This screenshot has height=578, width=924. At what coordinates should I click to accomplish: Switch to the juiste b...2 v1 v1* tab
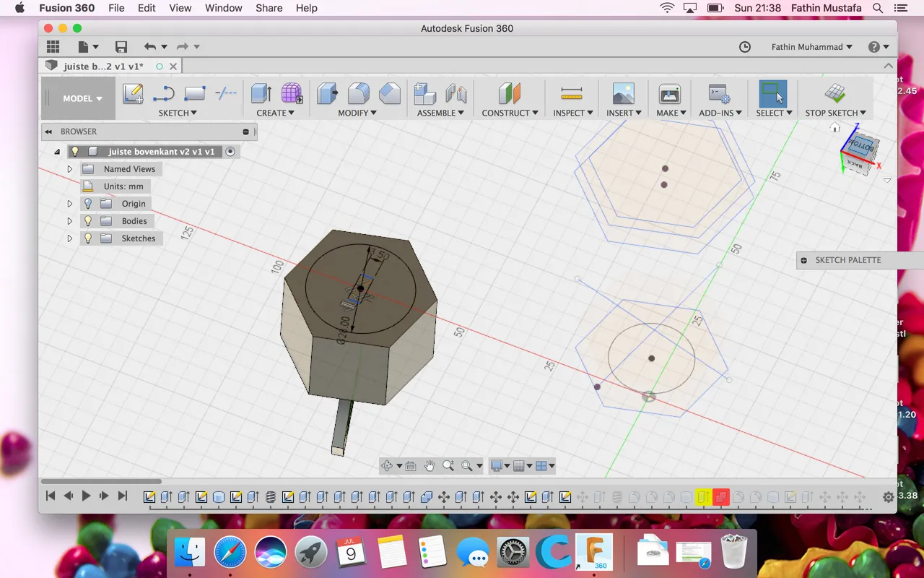click(104, 66)
